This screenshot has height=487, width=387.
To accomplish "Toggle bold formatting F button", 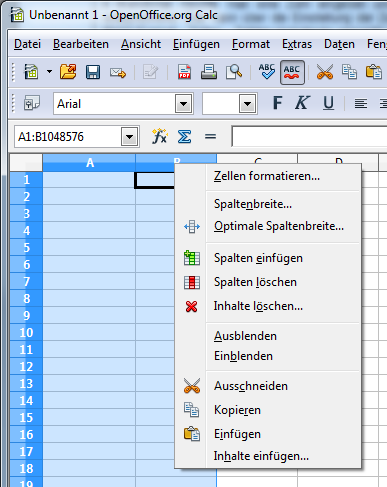I will pos(277,103).
